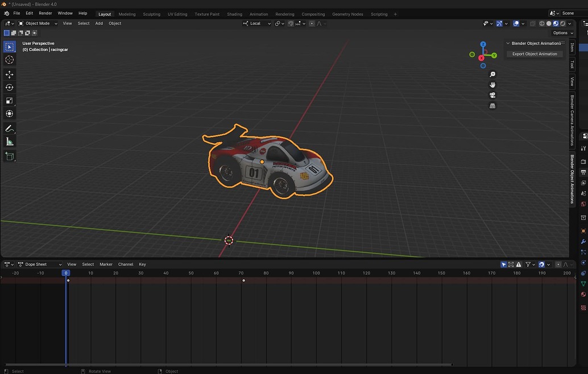Select the Rotate tool
The height and width of the screenshot is (374, 588).
9,88
